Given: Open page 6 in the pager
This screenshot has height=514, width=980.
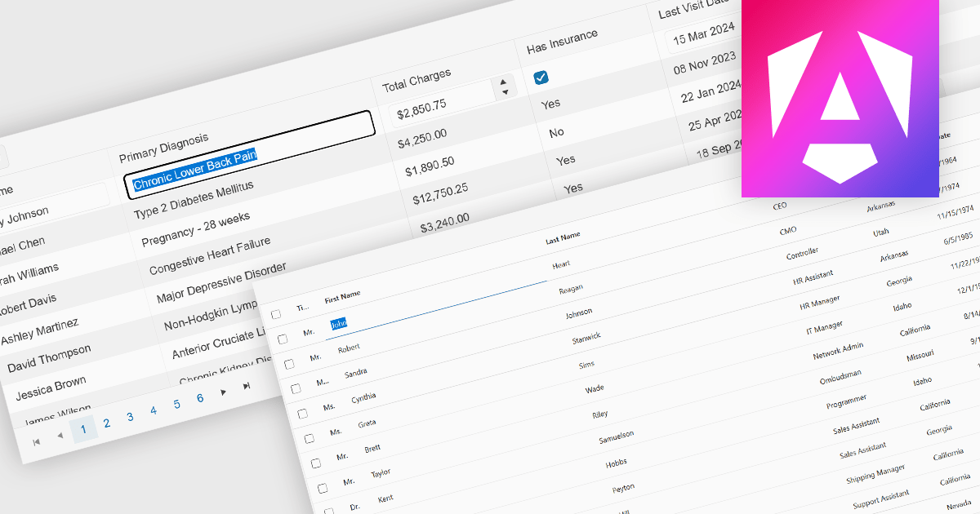Looking at the screenshot, I should [200, 398].
